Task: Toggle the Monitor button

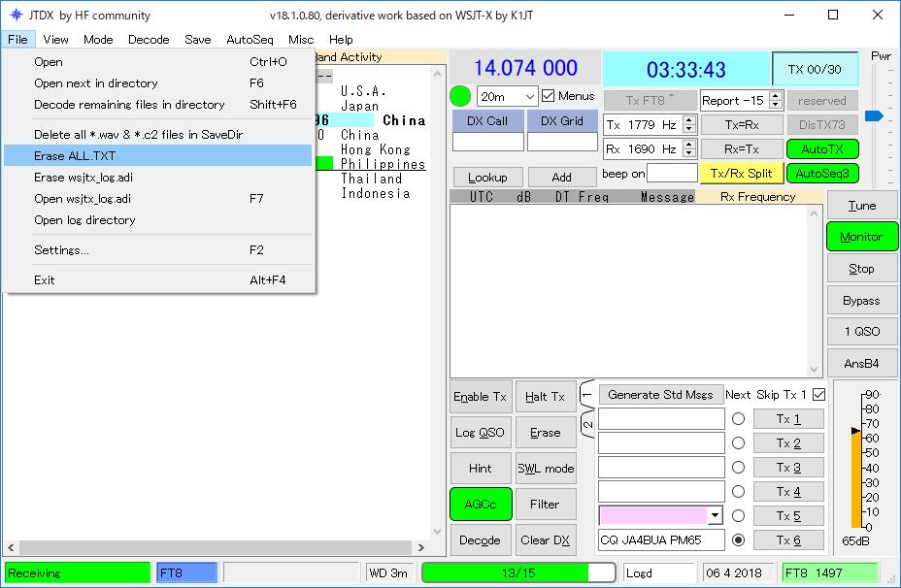Action: tap(861, 237)
